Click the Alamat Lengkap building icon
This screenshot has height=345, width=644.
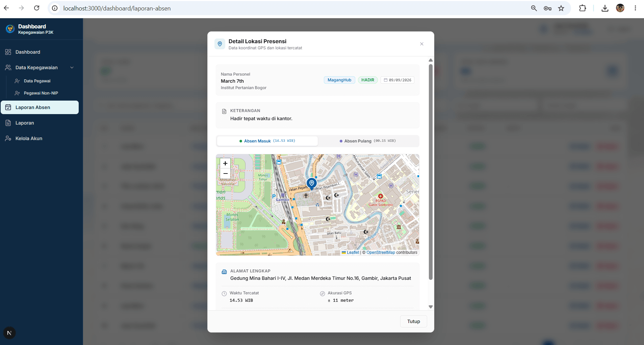pyautogui.click(x=224, y=272)
